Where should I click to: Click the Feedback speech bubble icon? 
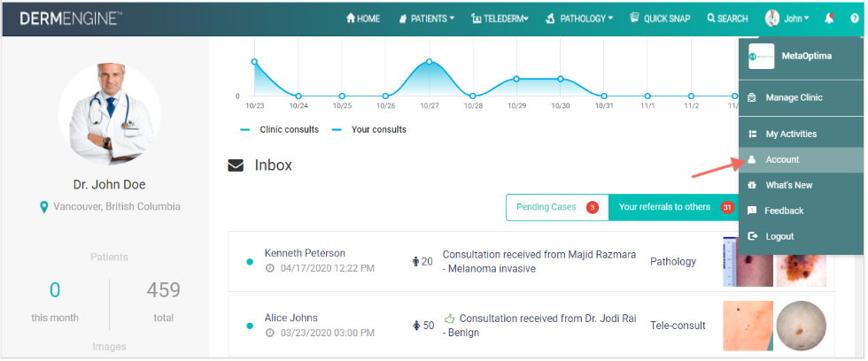click(752, 211)
